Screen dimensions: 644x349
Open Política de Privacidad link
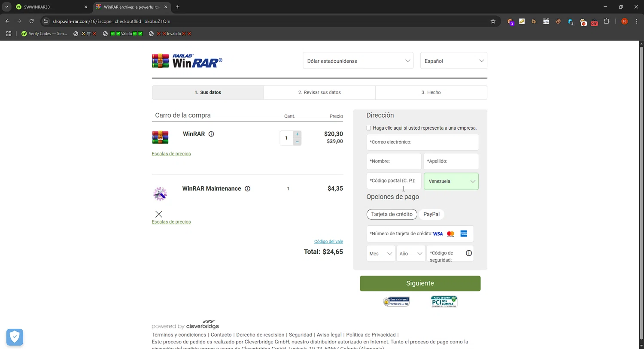tap(371, 335)
